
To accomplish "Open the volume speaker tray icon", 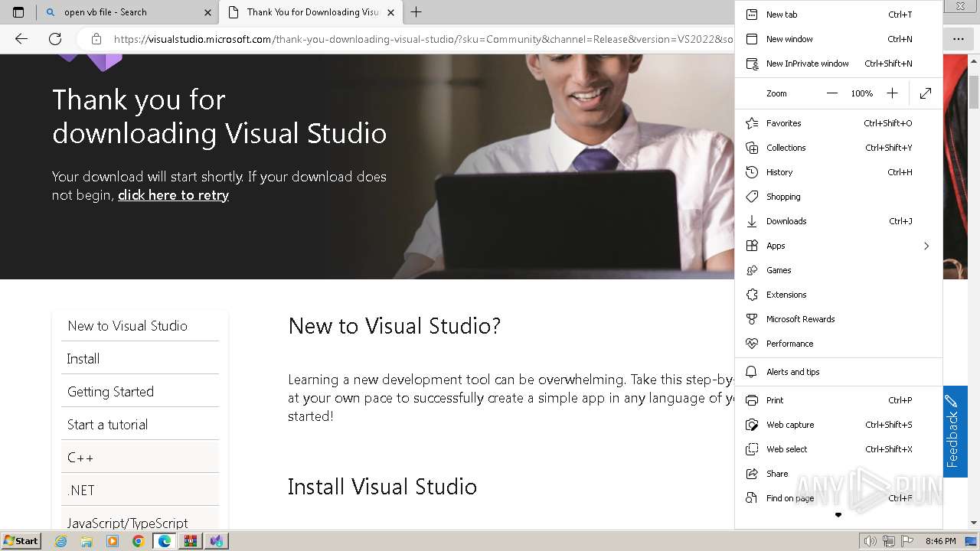I will click(871, 541).
